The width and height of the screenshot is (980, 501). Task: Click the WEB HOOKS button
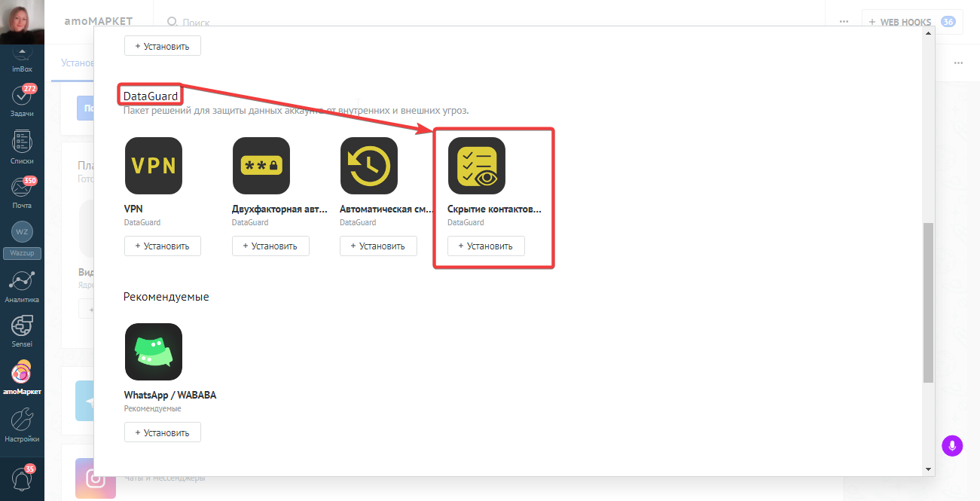pos(912,22)
